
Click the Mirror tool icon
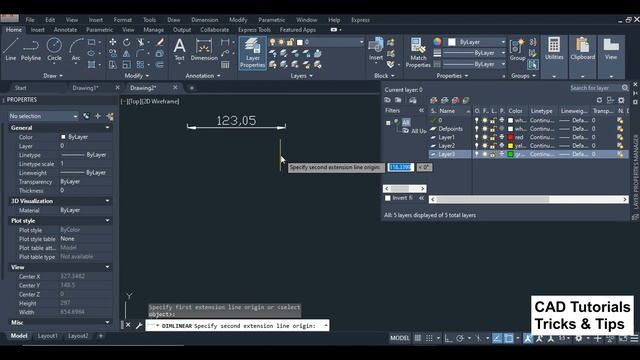pos(127,53)
